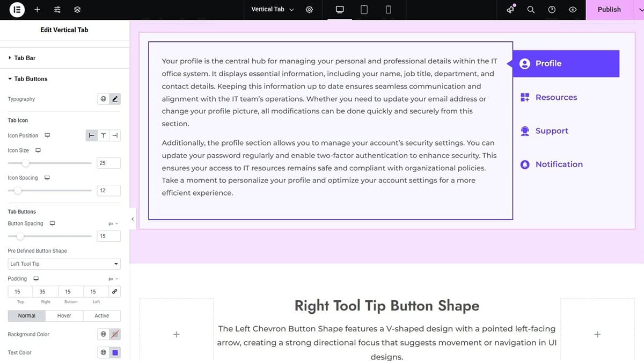Click Background Color global globe icon
The image size is (644, 361).
click(x=104, y=334)
